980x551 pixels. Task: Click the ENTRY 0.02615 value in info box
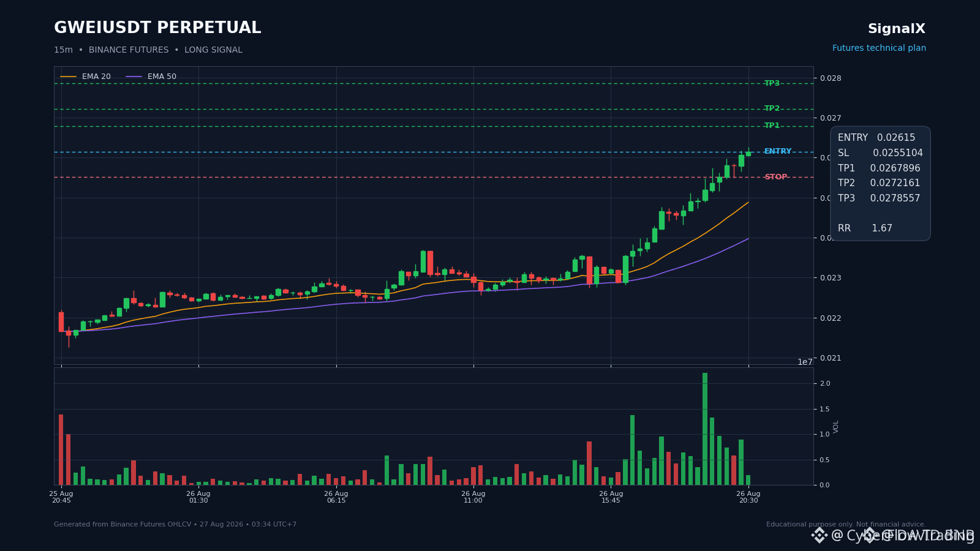coord(876,138)
